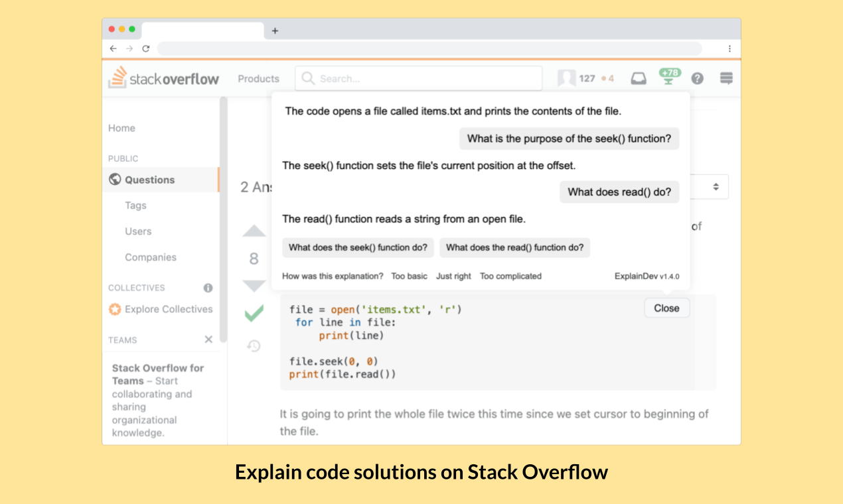
Task: Click the Stack Overflow logo
Action: tap(164, 78)
